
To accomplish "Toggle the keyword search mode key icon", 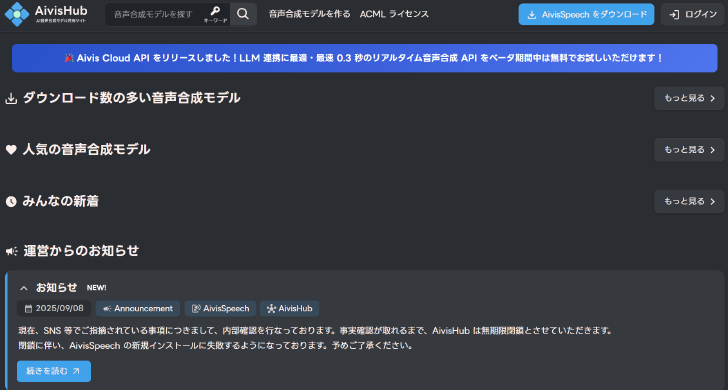I will (215, 14).
